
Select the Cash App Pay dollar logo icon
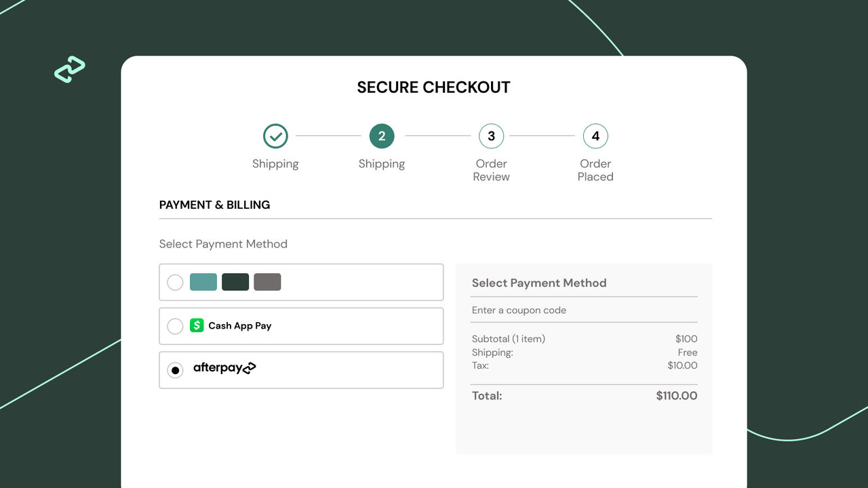(197, 325)
